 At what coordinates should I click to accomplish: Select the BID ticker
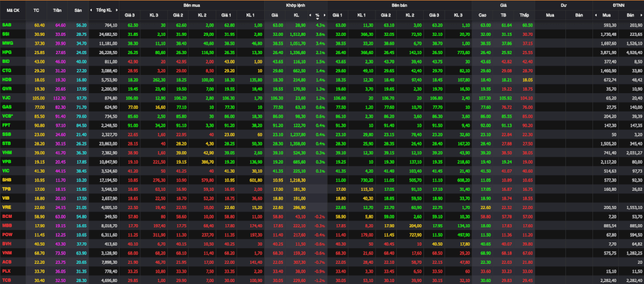tap(6, 60)
